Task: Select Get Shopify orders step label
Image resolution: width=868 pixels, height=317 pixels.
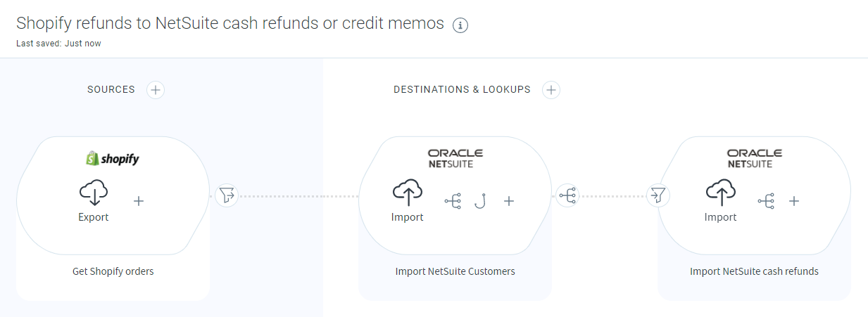Action: pyautogui.click(x=113, y=271)
